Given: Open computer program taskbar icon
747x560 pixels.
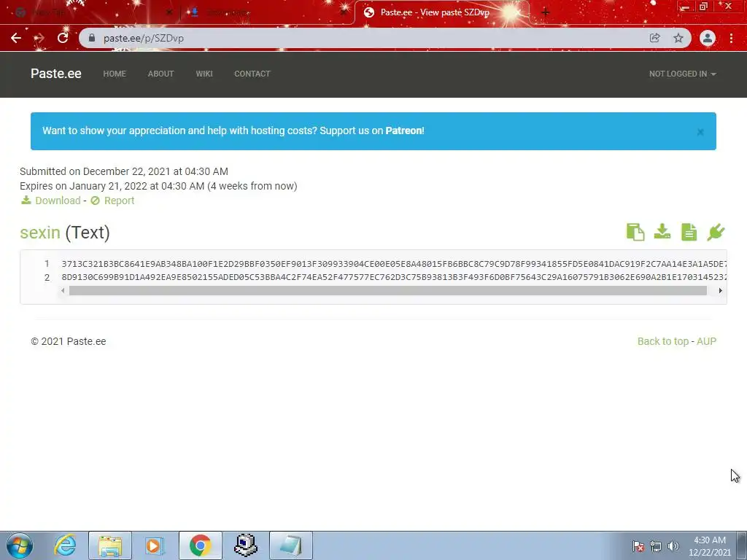Looking at the screenshot, I should click(x=246, y=545).
